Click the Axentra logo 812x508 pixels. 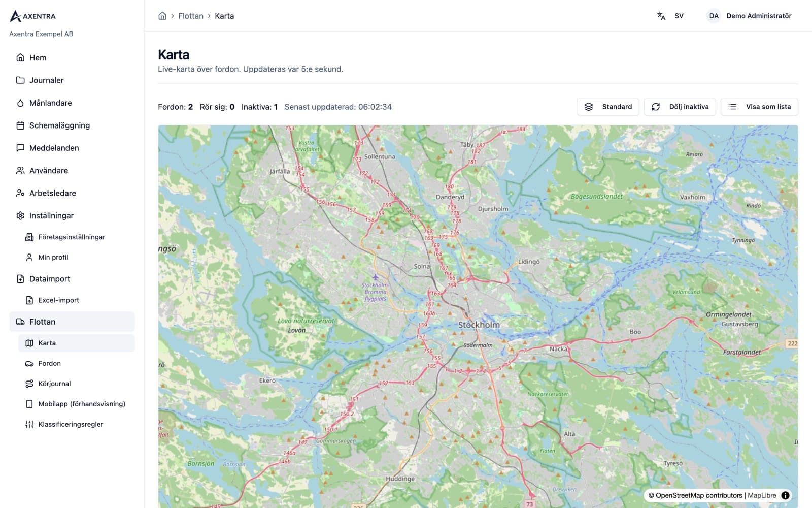click(33, 16)
